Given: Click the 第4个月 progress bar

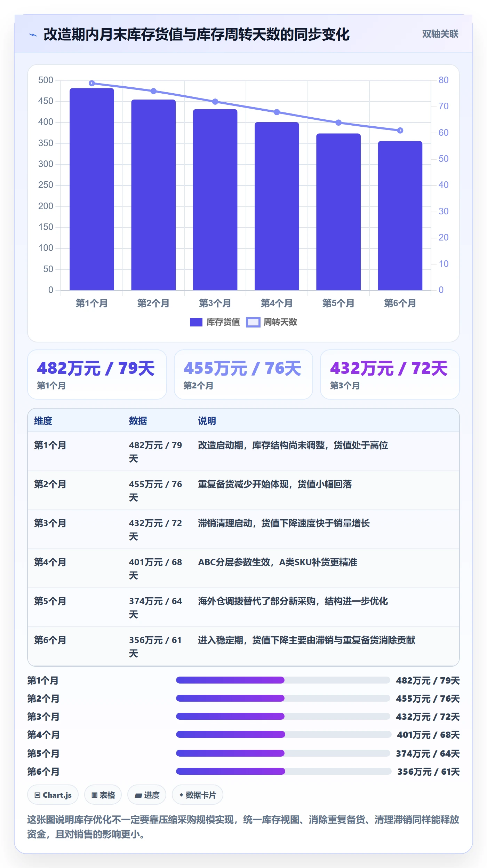Looking at the screenshot, I should click(x=284, y=734).
